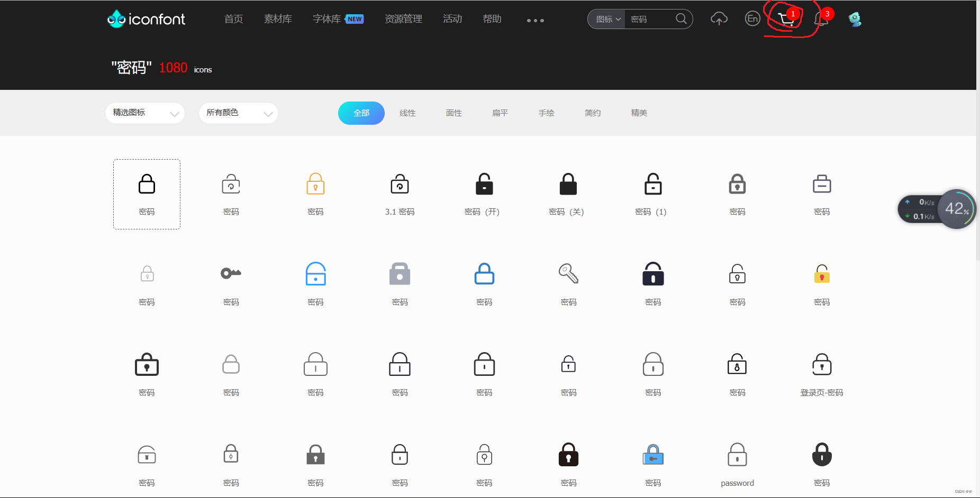Select the yellow lock with red keyhole
The width and height of the screenshot is (980, 498).
point(822,274)
